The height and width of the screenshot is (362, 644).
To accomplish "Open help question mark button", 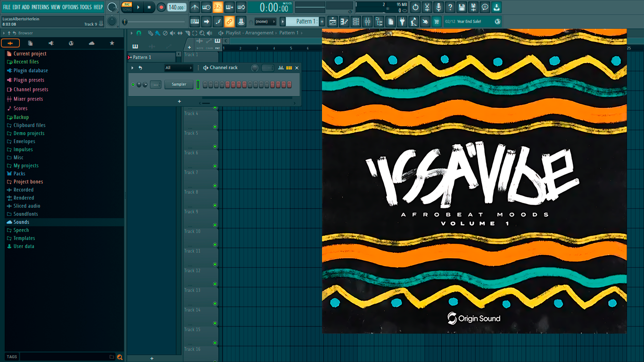I will pos(450,7).
